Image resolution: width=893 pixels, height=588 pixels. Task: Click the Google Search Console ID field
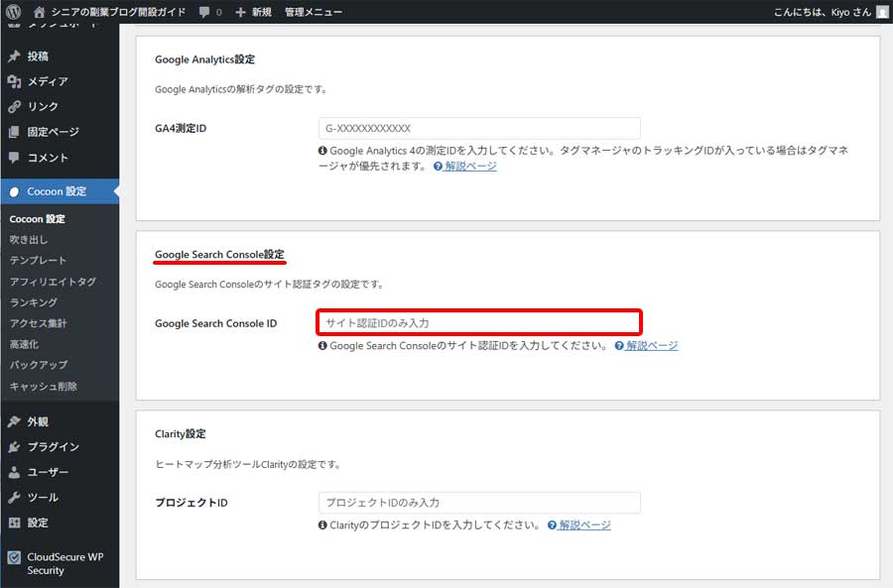click(x=479, y=320)
